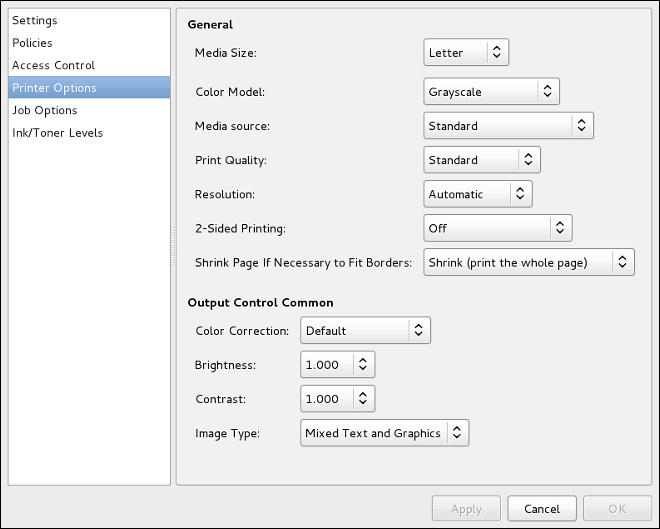Select Policies in the sidebar
This screenshot has height=529, width=660.
click(x=89, y=43)
